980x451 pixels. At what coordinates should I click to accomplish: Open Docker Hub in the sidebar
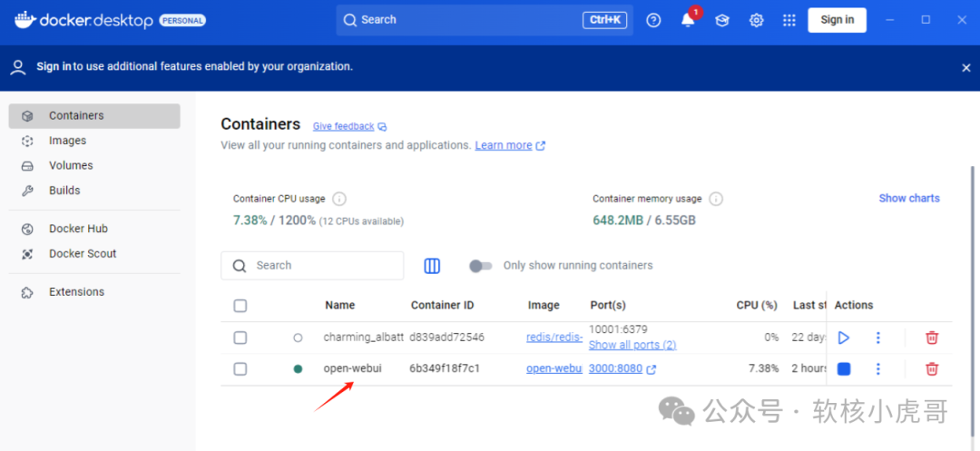(x=94, y=230)
